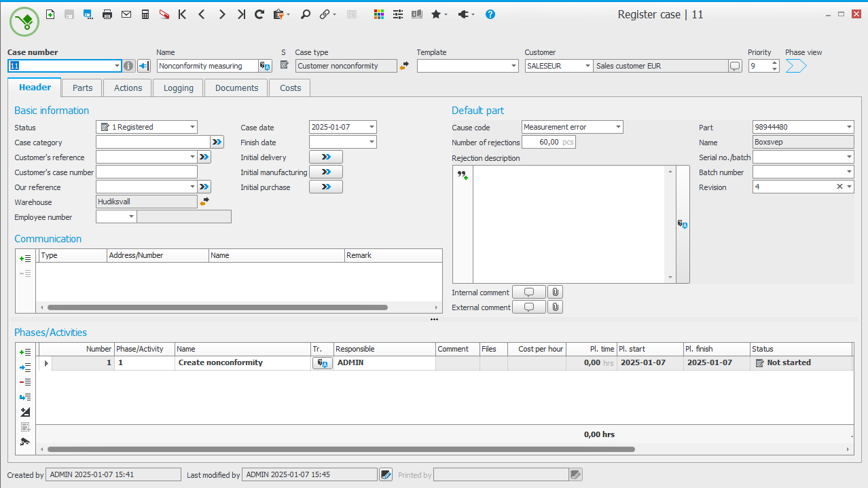Open the calculator tool

[145, 14]
